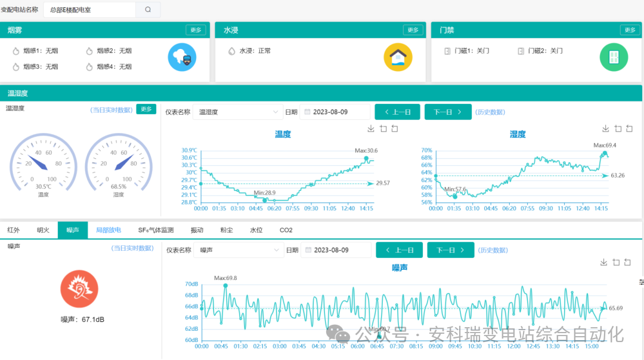Click zoom-reset icon on humidity chart

tap(629, 129)
